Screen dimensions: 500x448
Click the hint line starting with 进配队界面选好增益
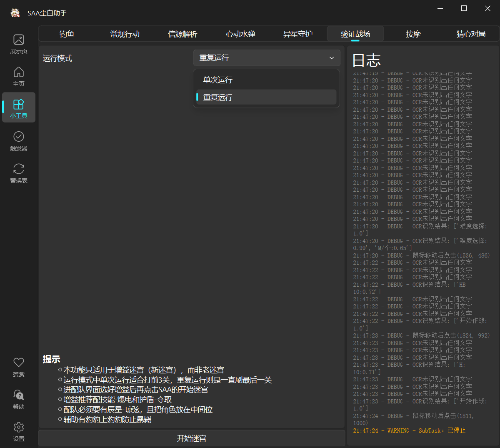(136, 390)
